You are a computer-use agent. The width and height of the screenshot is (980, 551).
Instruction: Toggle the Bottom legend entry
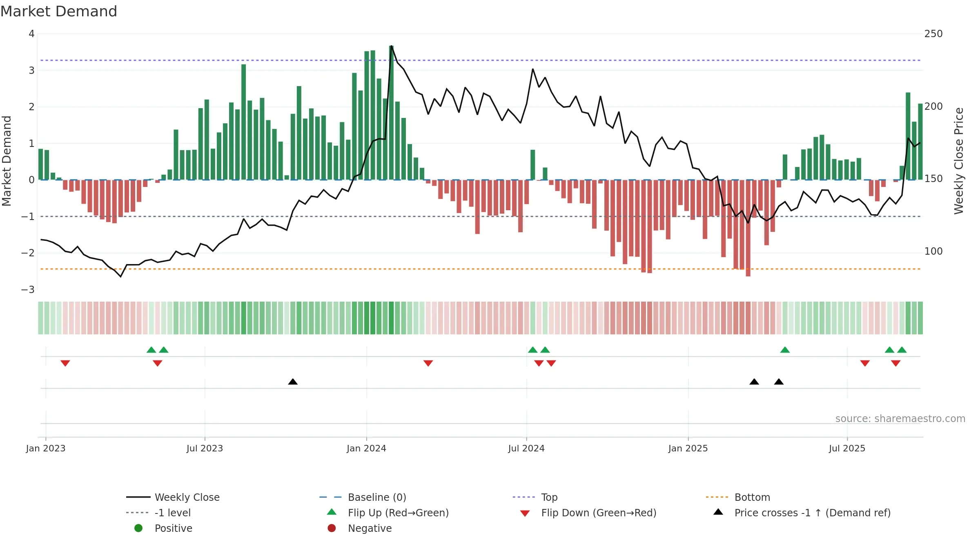click(737, 497)
